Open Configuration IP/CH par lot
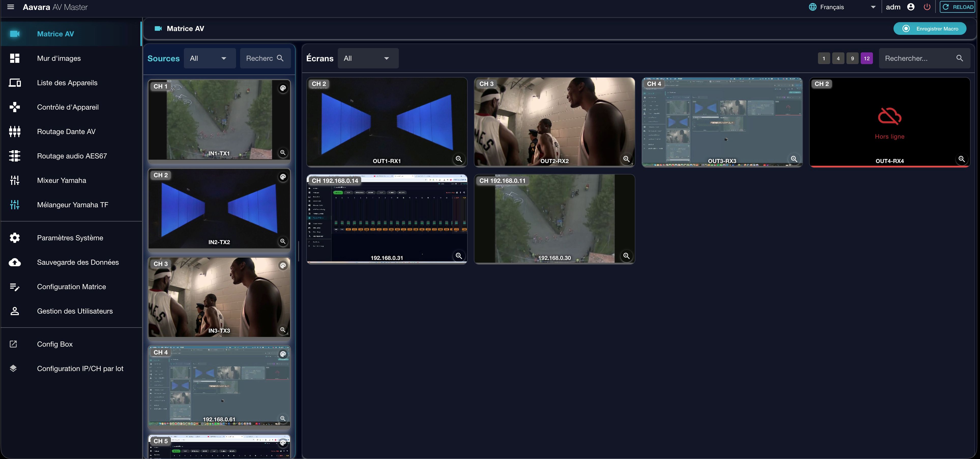Screen dimensions: 980x459 coord(71,368)
